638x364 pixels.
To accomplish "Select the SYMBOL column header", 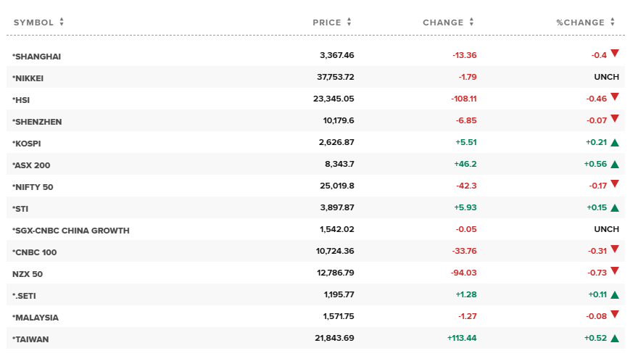I will pos(33,22).
